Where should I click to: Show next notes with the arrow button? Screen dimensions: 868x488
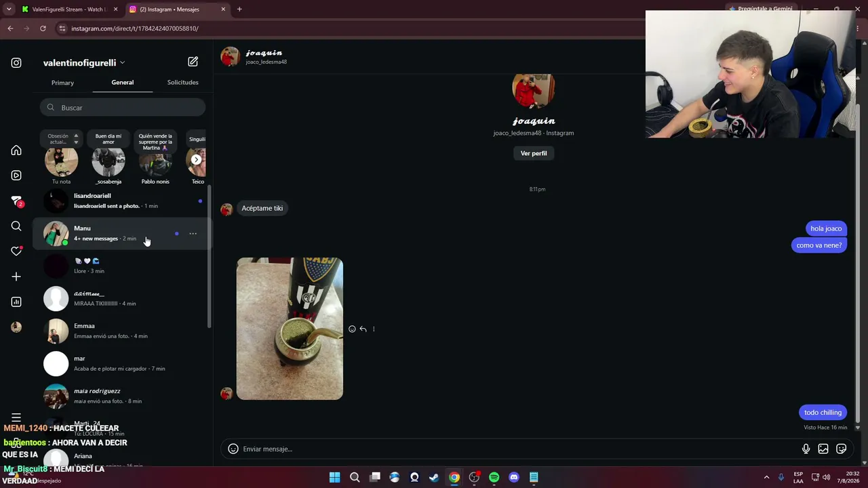tap(196, 160)
